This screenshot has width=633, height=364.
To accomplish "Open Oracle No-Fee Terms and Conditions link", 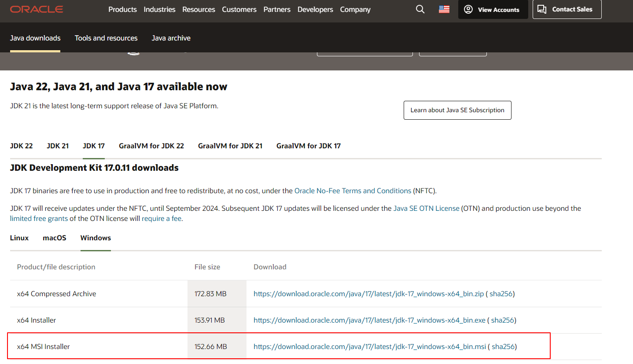I will click(353, 191).
